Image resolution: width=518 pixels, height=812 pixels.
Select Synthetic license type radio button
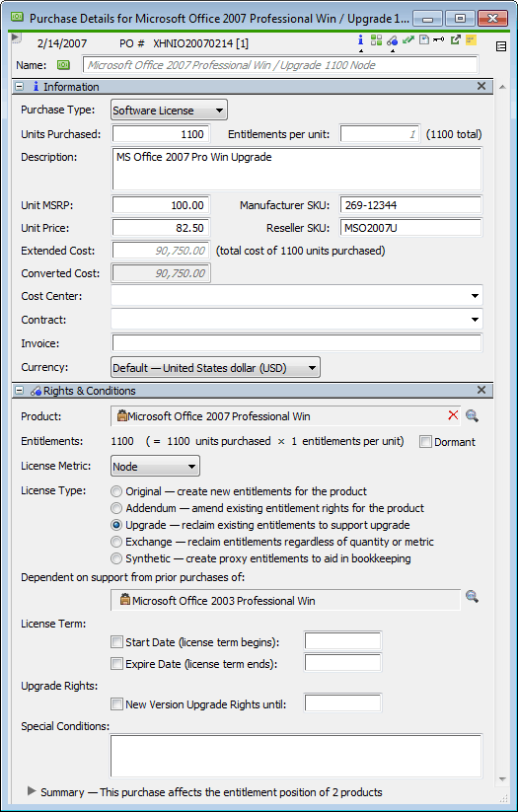click(x=116, y=558)
